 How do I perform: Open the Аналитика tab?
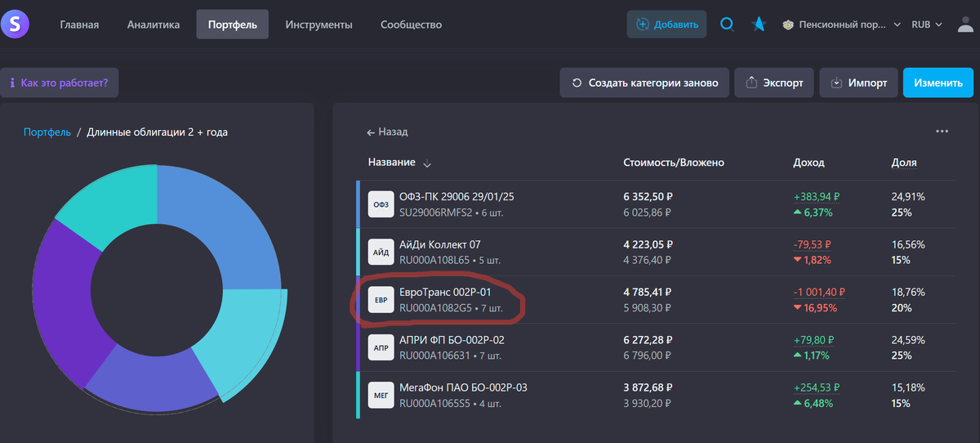tap(154, 25)
